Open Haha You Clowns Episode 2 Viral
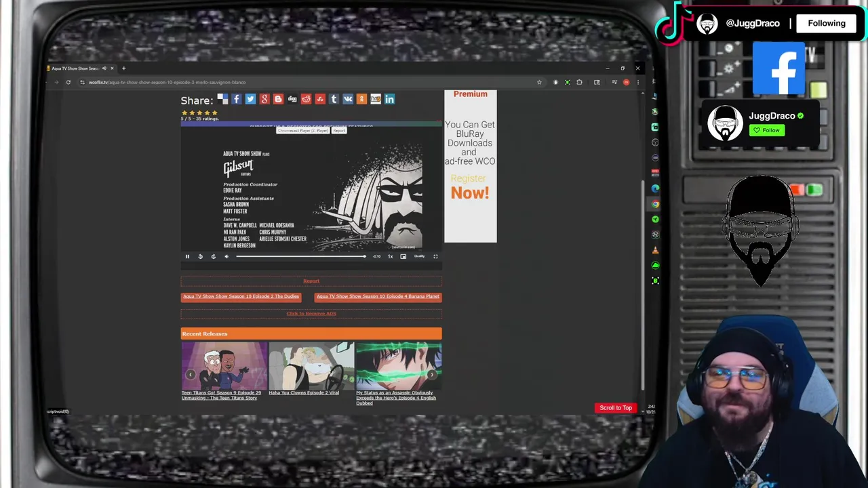Screen dimensions: 868x488 304,392
